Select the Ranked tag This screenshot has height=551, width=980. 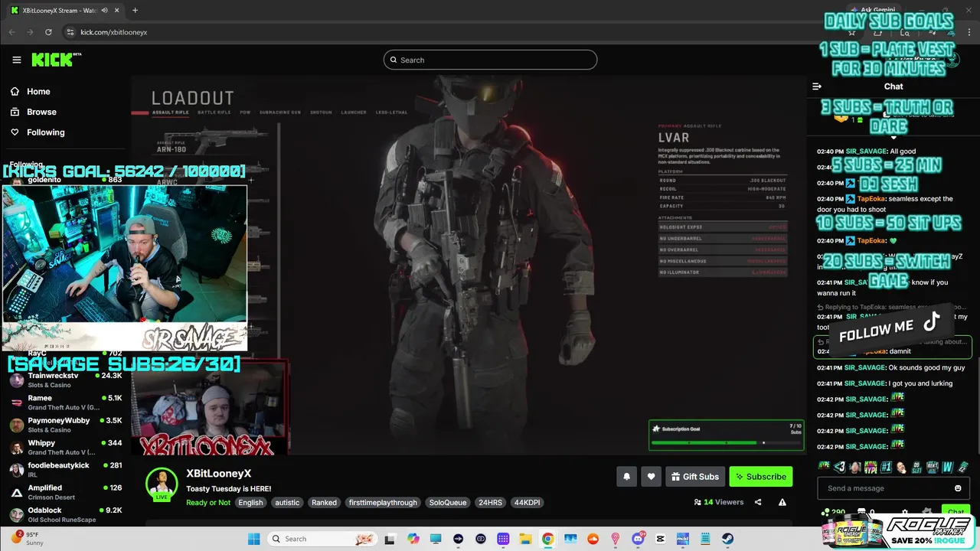point(324,503)
